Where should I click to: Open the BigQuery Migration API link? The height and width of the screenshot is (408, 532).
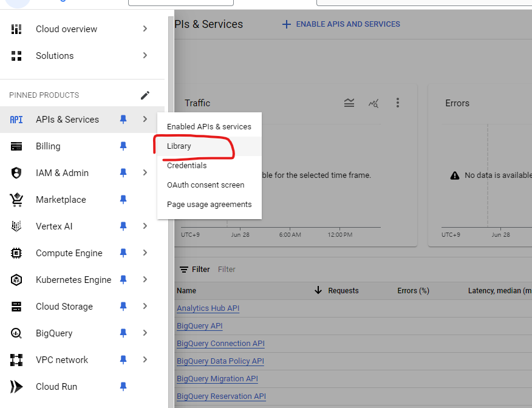(217, 379)
